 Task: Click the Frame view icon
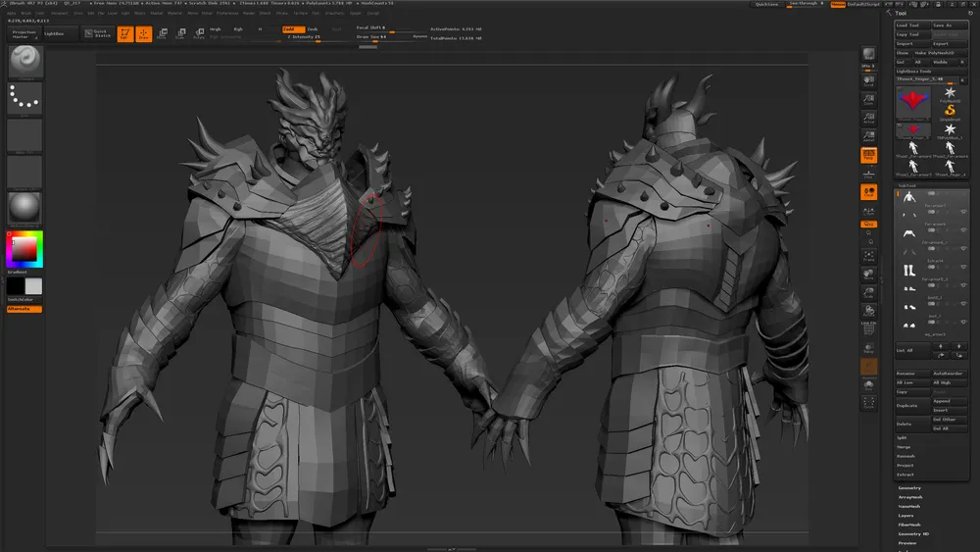(x=868, y=257)
